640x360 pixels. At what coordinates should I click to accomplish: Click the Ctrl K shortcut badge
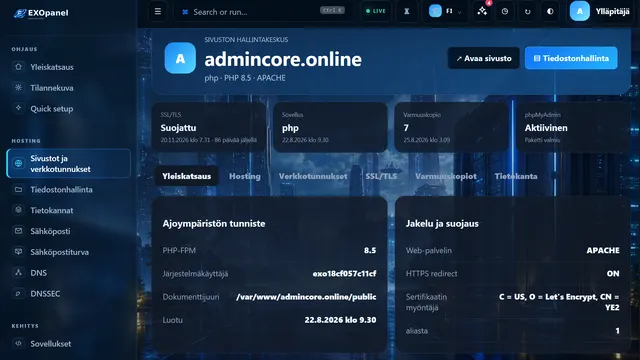point(332,11)
